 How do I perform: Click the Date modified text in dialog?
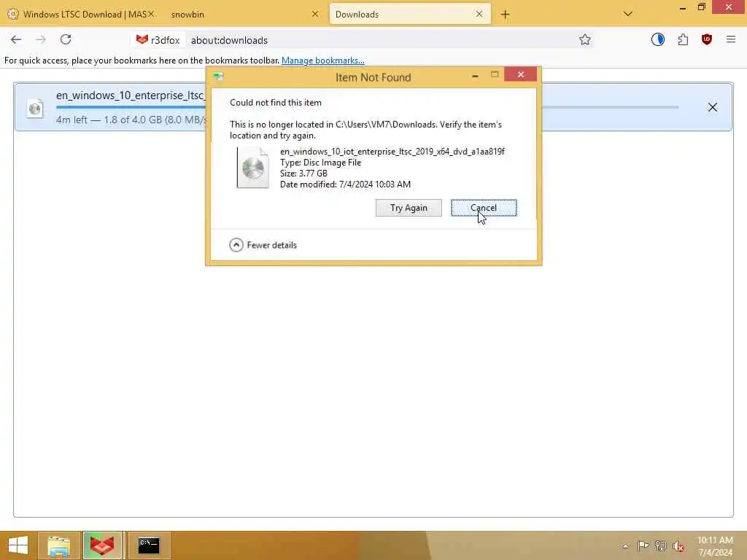pos(345,184)
